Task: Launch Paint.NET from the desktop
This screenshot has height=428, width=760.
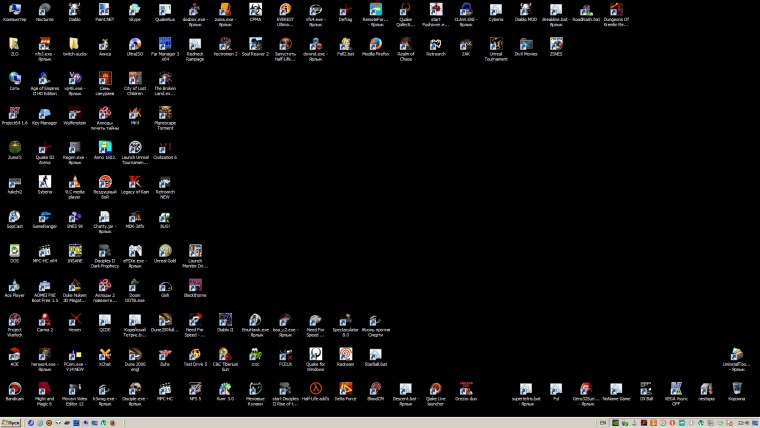Action: click(x=104, y=10)
